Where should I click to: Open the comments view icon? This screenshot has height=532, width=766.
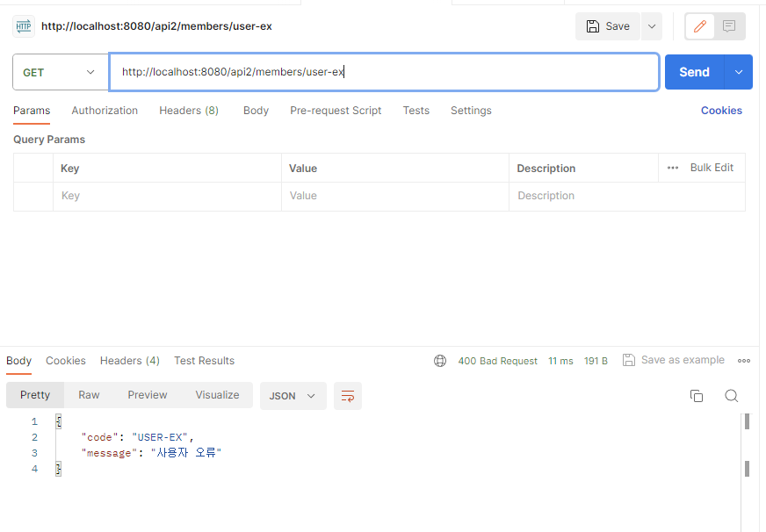(x=729, y=26)
